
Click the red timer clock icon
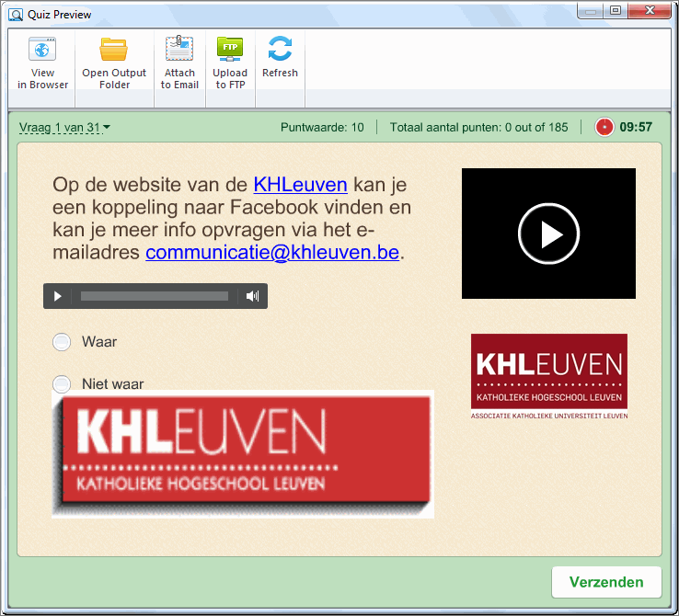[x=604, y=127]
